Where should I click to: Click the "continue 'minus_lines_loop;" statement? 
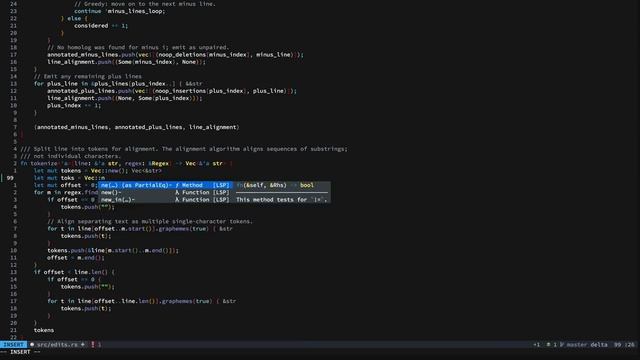120,11
